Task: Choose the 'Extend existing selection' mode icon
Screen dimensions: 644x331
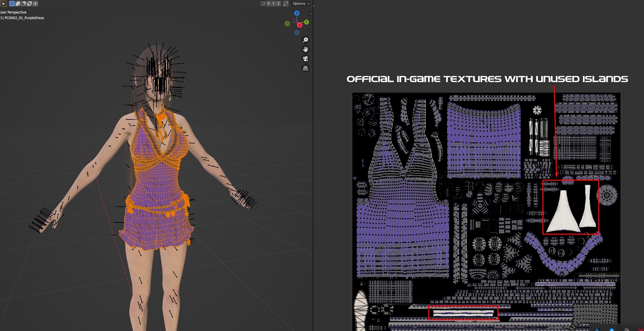Action: 18,4
